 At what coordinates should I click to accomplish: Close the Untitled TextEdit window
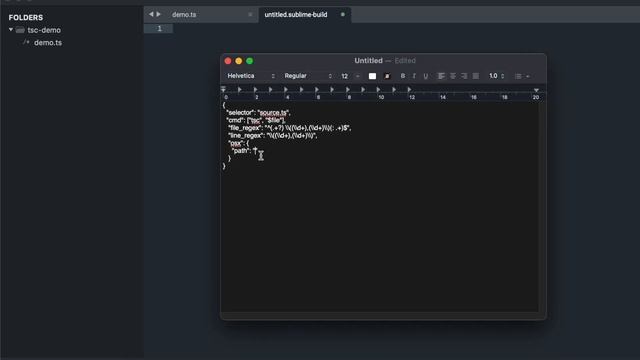click(x=228, y=61)
